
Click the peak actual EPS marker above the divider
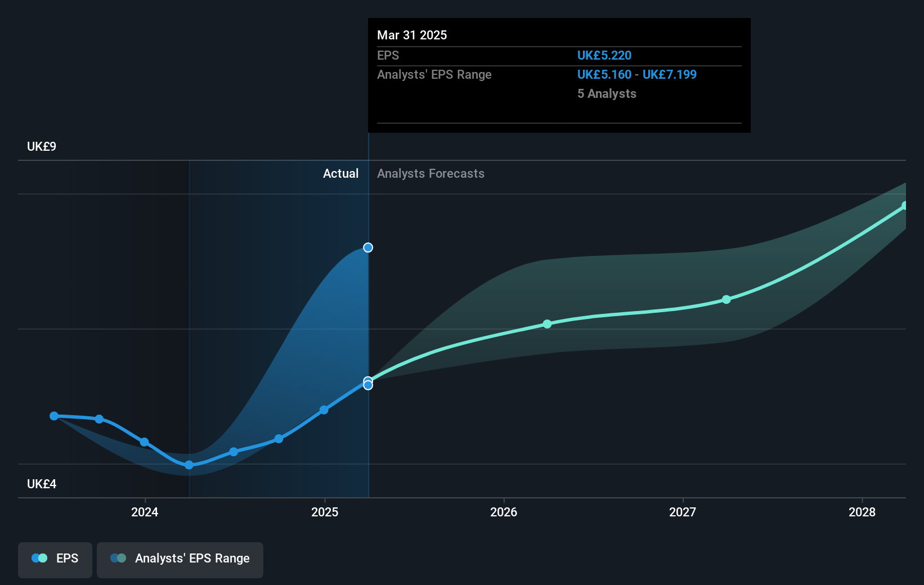click(367, 247)
